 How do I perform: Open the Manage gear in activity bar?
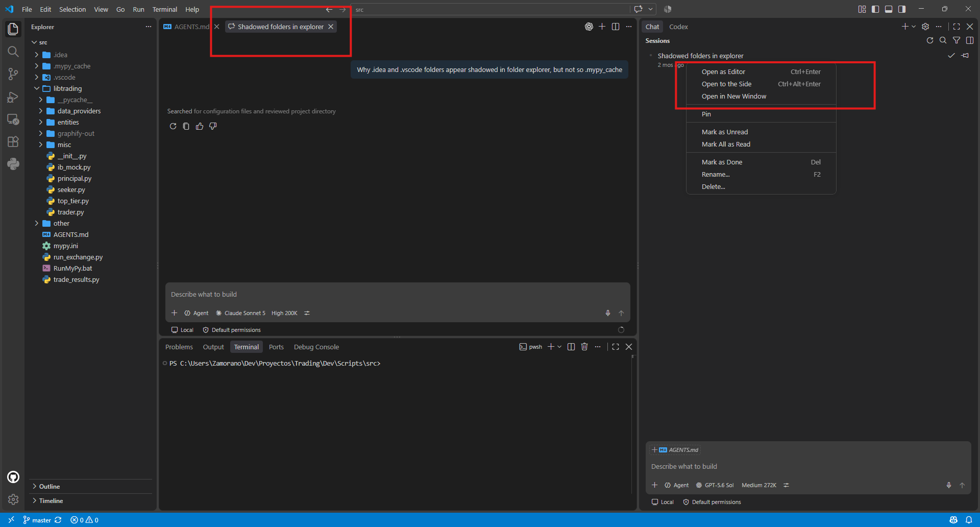pyautogui.click(x=13, y=499)
